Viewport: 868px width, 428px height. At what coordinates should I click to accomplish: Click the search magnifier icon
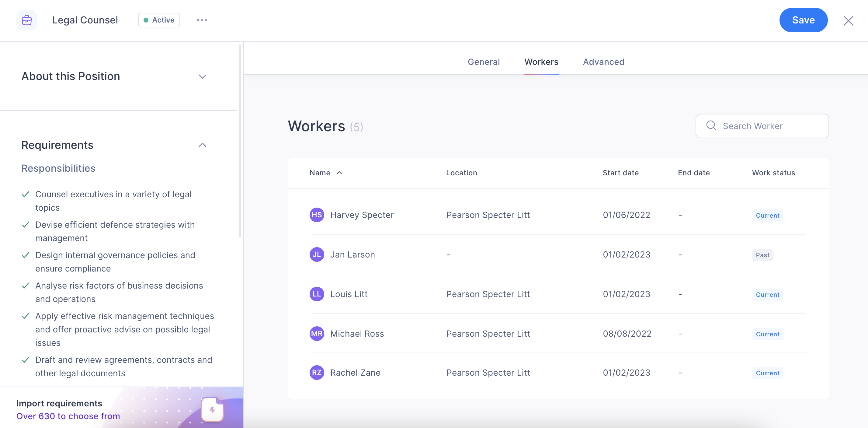[x=711, y=126]
